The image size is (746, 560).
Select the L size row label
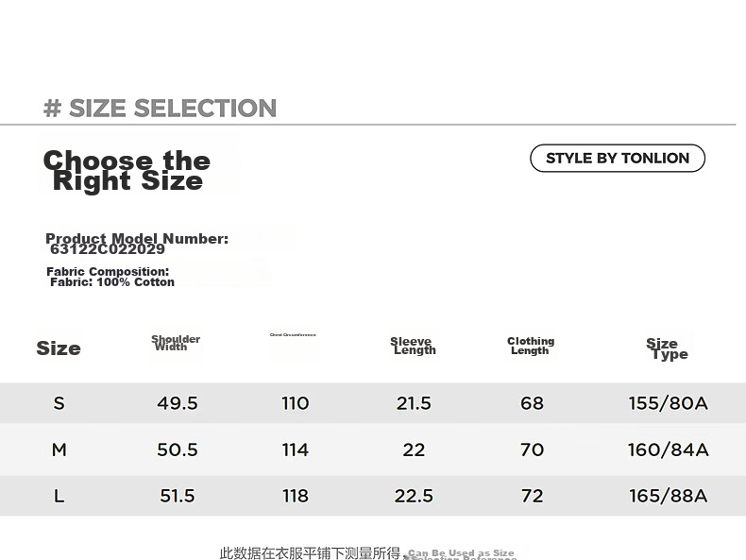(x=59, y=496)
